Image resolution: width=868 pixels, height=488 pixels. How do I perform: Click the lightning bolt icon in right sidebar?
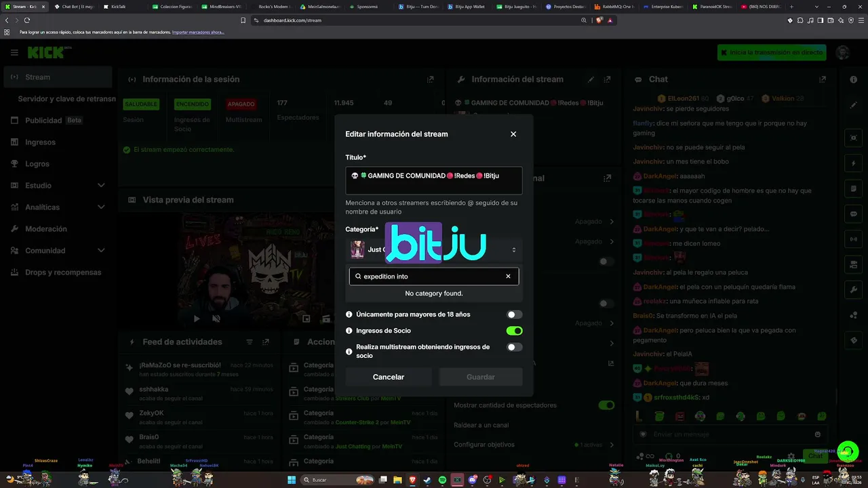[x=853, y=163]
